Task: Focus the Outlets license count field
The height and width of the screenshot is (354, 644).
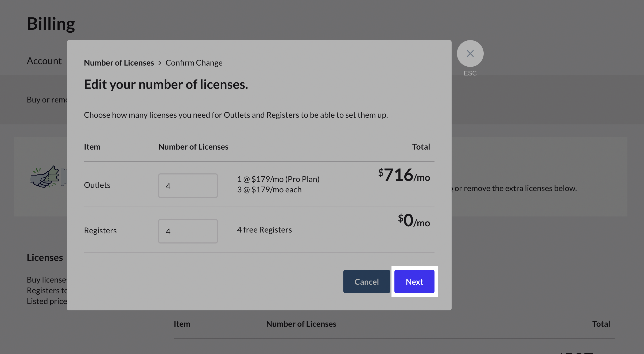Action: 188,186
